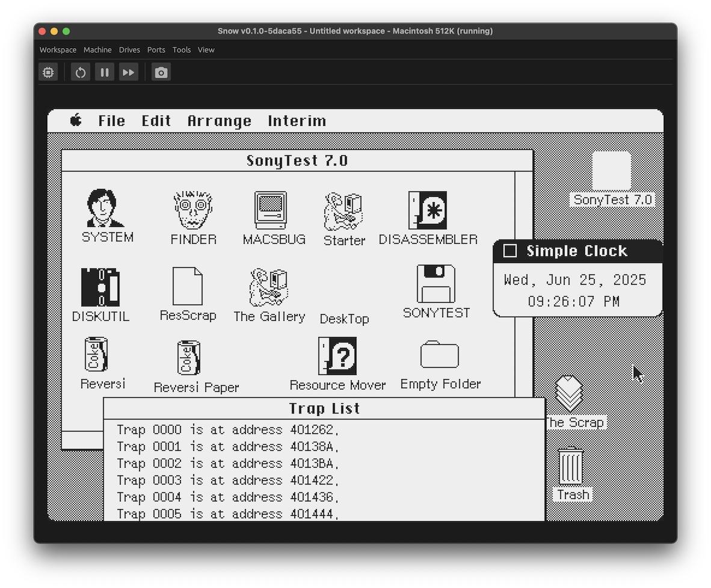Maximize the Snow emulator window

click(x=66, y=31)
